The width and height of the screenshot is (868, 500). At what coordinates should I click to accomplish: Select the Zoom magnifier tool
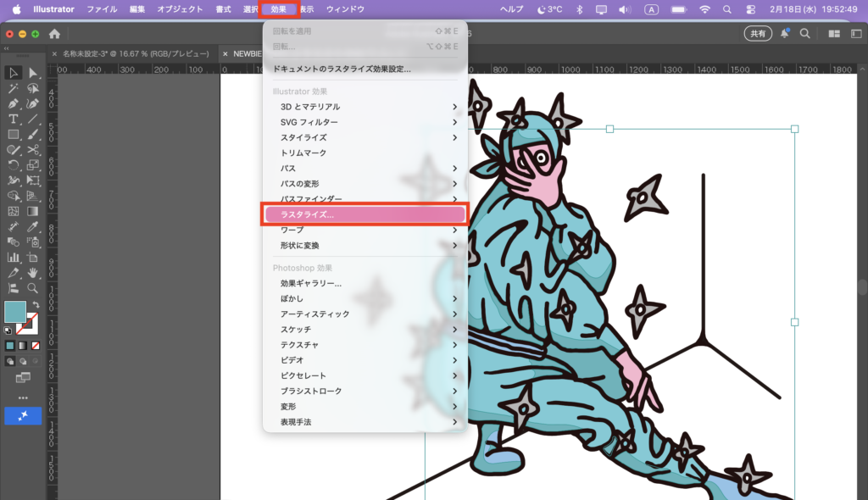coord(33,287)
